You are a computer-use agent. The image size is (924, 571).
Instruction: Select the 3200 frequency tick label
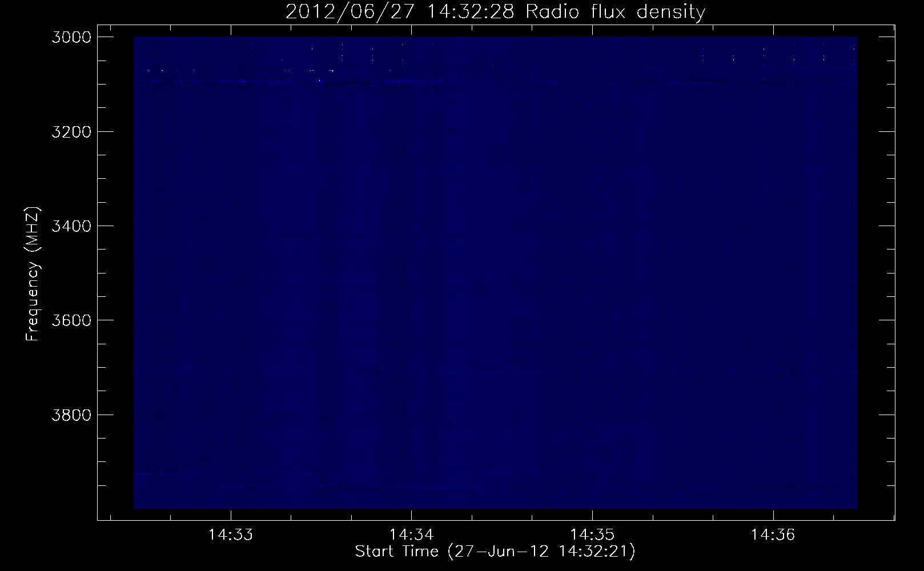point(71,132)
